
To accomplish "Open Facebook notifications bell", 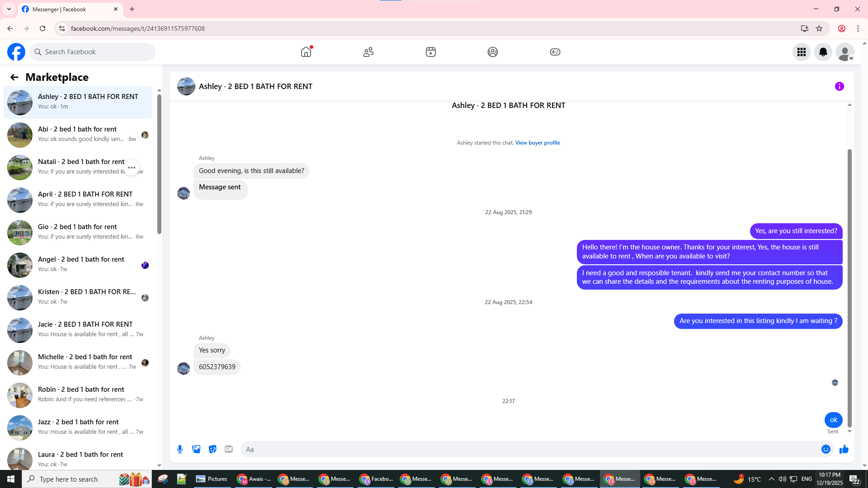I will coord(823,52).
